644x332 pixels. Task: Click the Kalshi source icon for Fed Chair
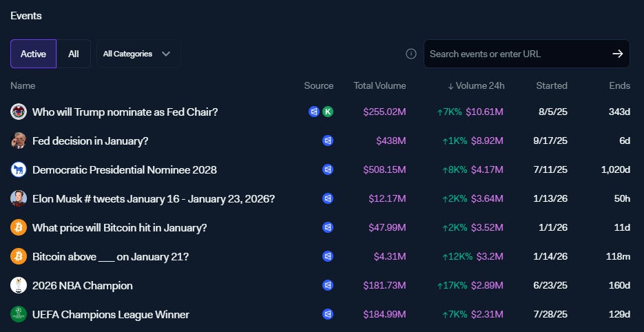328,112
